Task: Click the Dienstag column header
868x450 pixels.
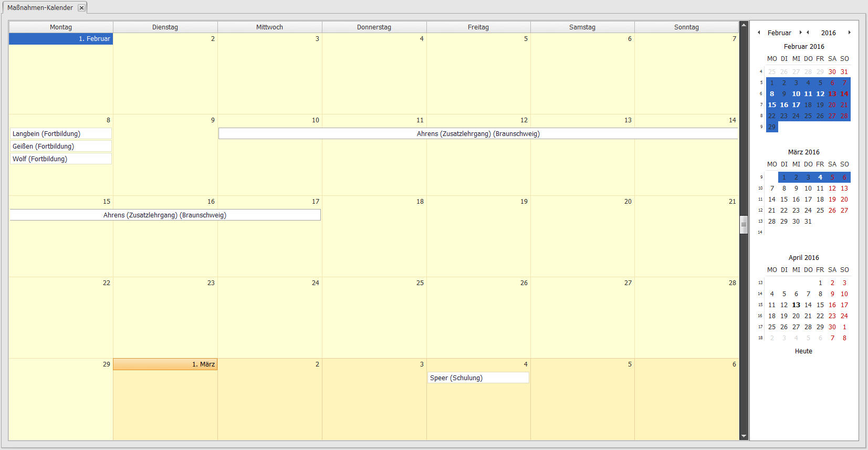Action: click(165, 27)
